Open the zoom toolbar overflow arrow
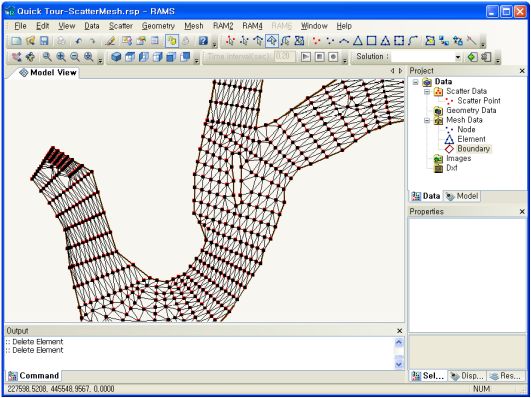Viewport: 531px width, 398px height. (x=100, y=60)
